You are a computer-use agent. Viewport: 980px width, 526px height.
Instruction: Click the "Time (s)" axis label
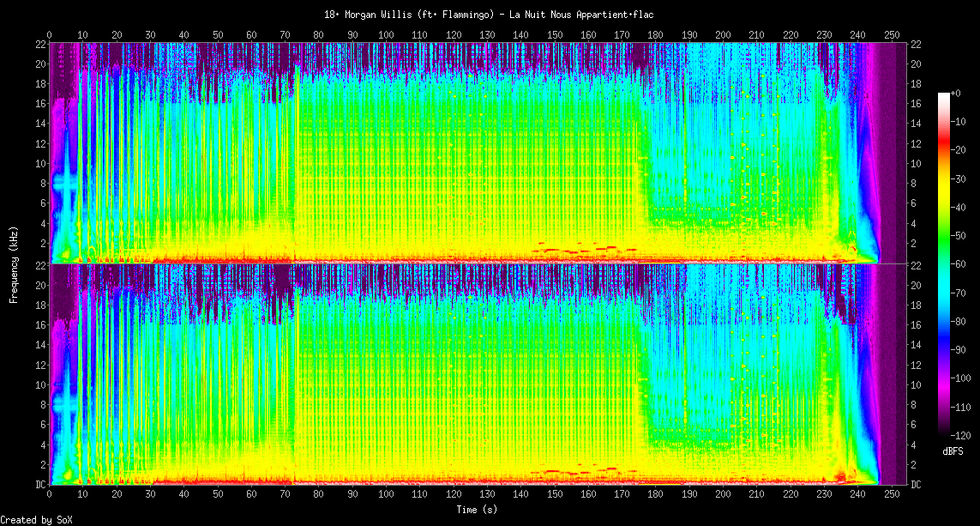(476, 510)
